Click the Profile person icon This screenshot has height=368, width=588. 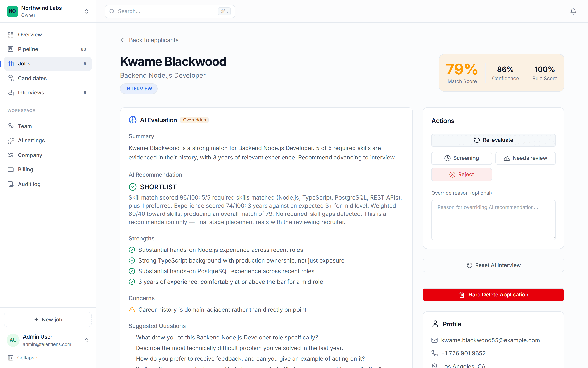(x=435, y=324)
